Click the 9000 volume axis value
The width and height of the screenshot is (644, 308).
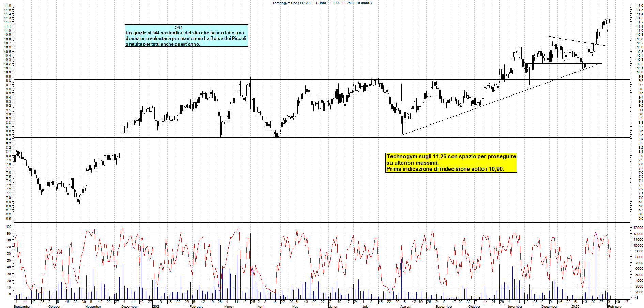[x=639, y=251]
